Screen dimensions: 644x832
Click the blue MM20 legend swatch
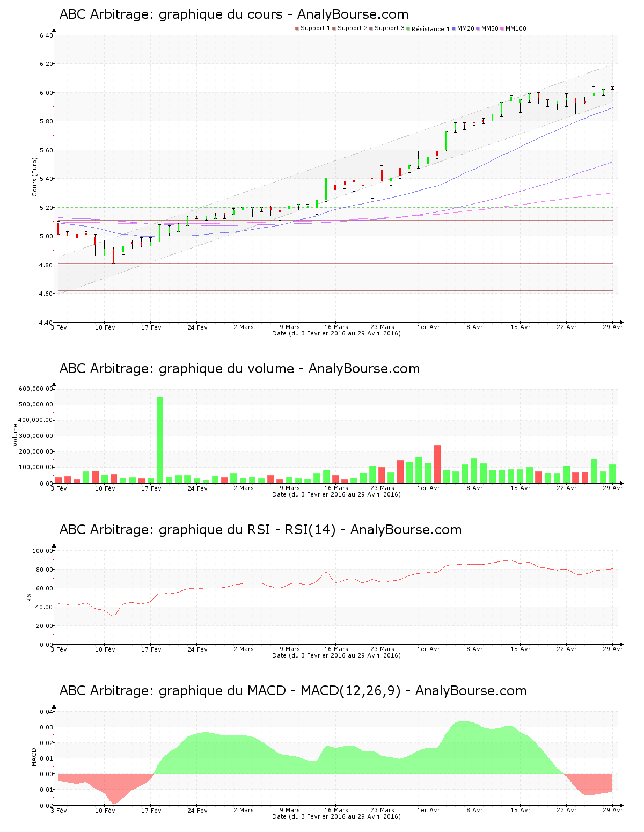click(453, 29)
